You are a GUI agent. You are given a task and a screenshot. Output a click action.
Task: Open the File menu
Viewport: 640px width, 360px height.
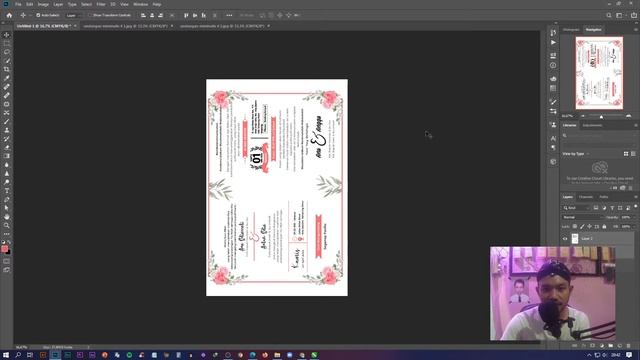click(18, 4)
